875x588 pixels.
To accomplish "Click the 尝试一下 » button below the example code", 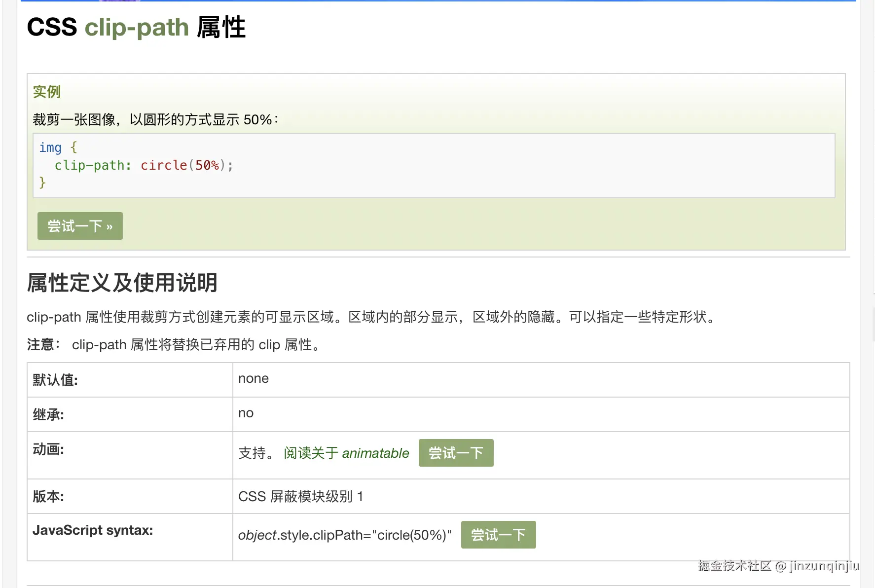I will tap(79, 226).
